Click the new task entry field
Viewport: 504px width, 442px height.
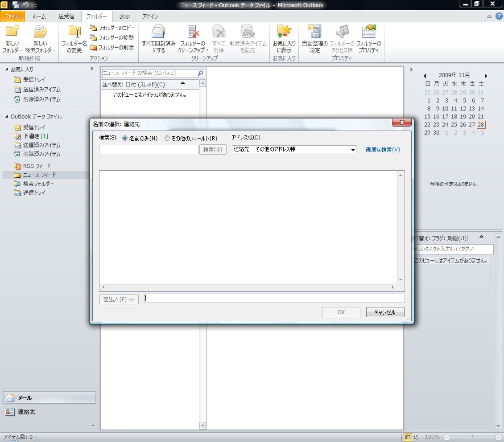click(x=454, y=249)
